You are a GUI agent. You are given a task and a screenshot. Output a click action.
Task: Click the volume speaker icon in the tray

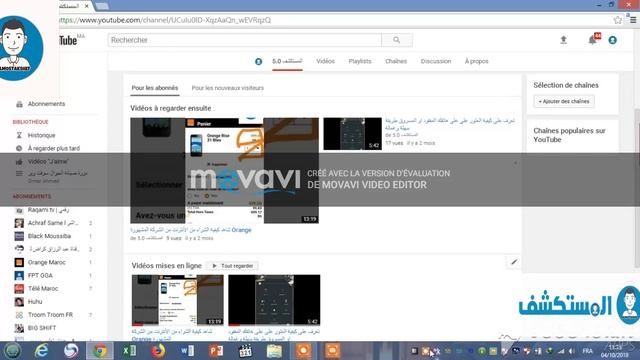(x=572, y=351)
